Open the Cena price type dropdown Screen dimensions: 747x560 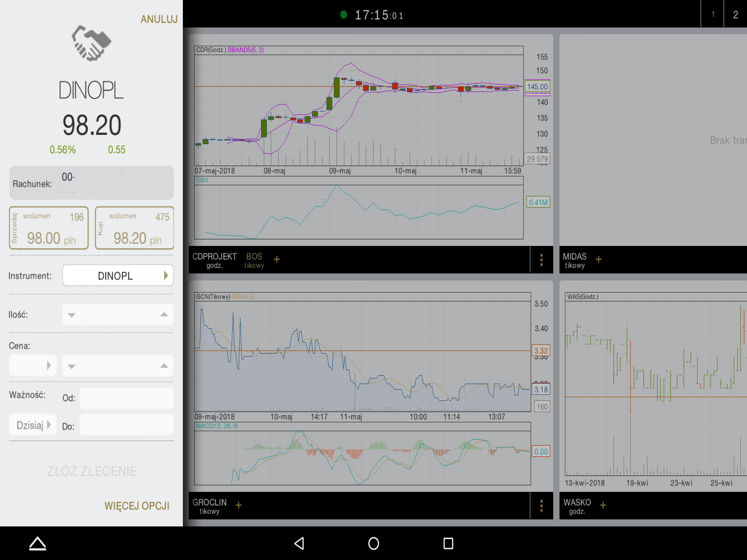tap(33, 366)
